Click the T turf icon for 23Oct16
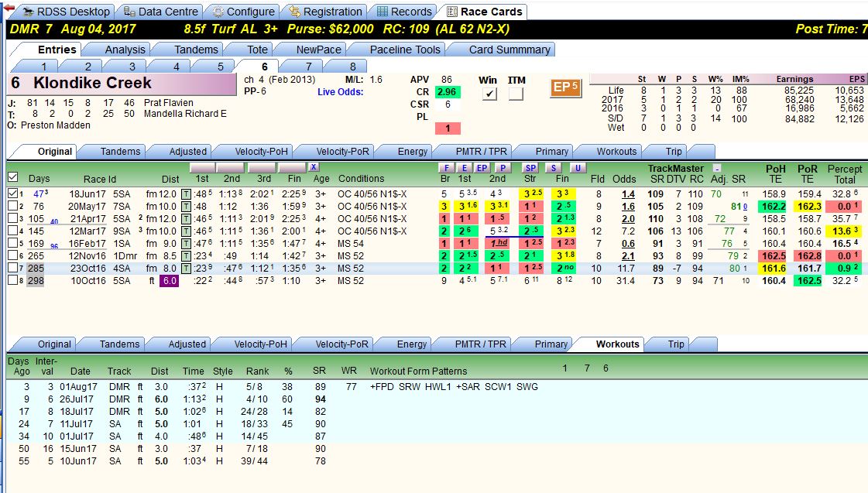 pos(186,269)
